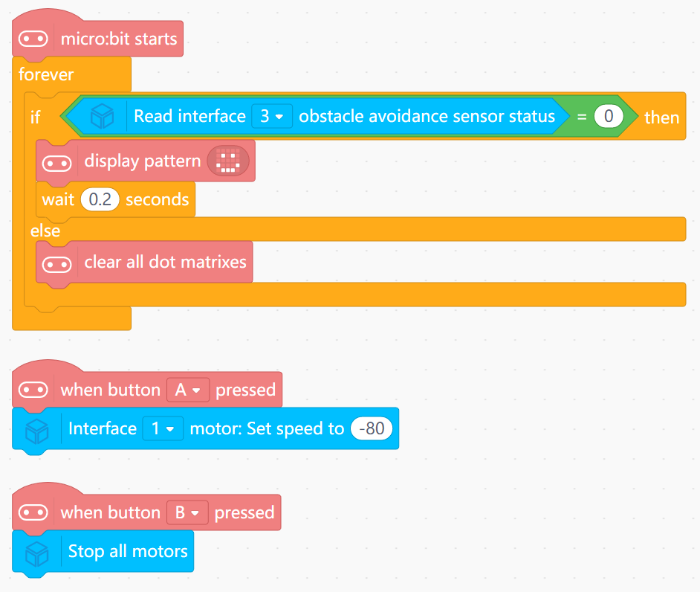
Task: Click the motor speed -80 value field
Action: point(371,429)
